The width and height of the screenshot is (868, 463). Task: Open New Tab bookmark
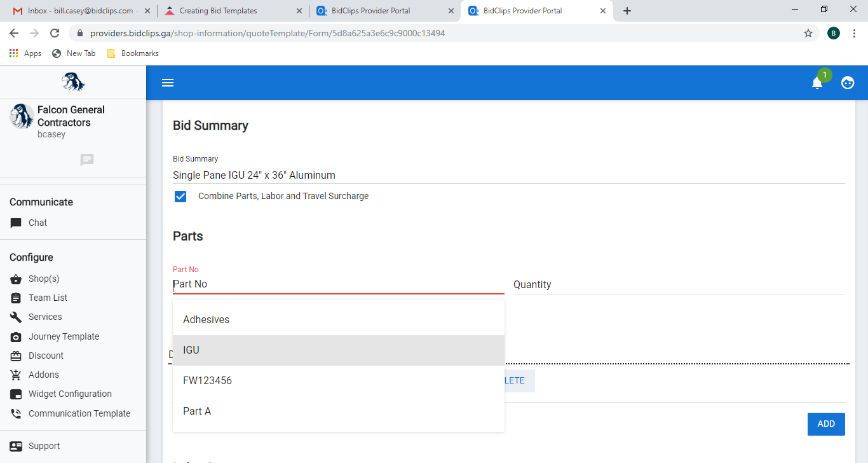(x=74, y=53)
